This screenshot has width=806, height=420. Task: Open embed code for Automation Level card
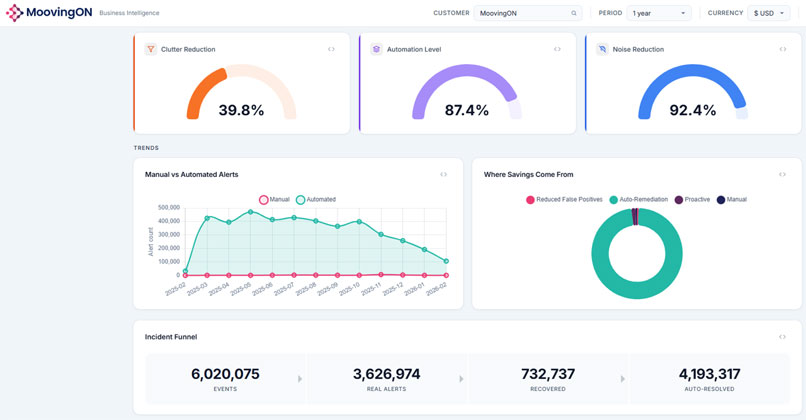click(x=557, y=49)
